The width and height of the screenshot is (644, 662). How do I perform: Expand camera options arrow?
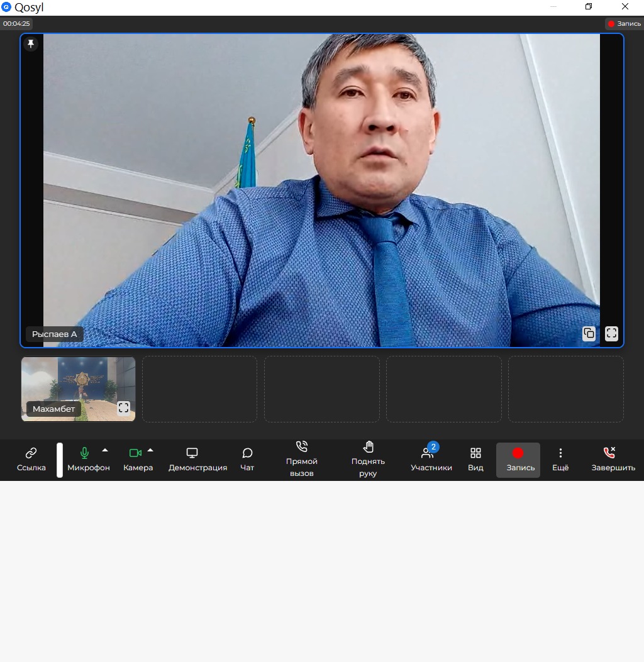150,450
